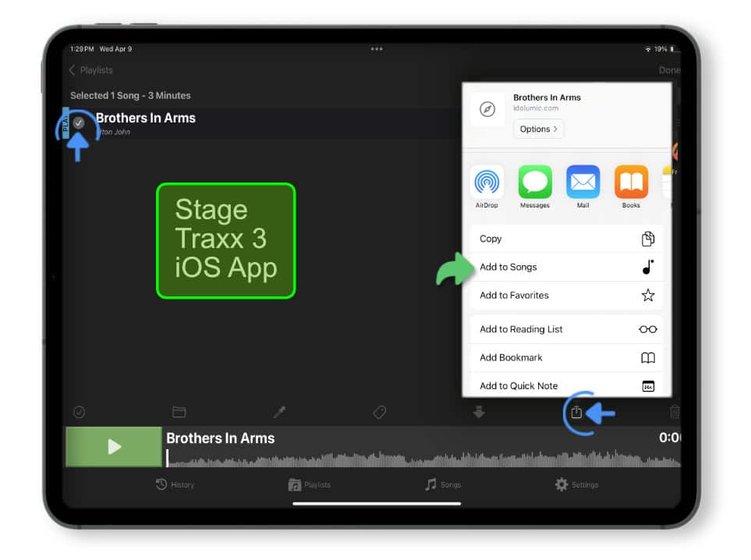The width and height of the screenshot is (751, 560).
Task: Tap the Brothers In Arms player title
Action: click(221, 438)
